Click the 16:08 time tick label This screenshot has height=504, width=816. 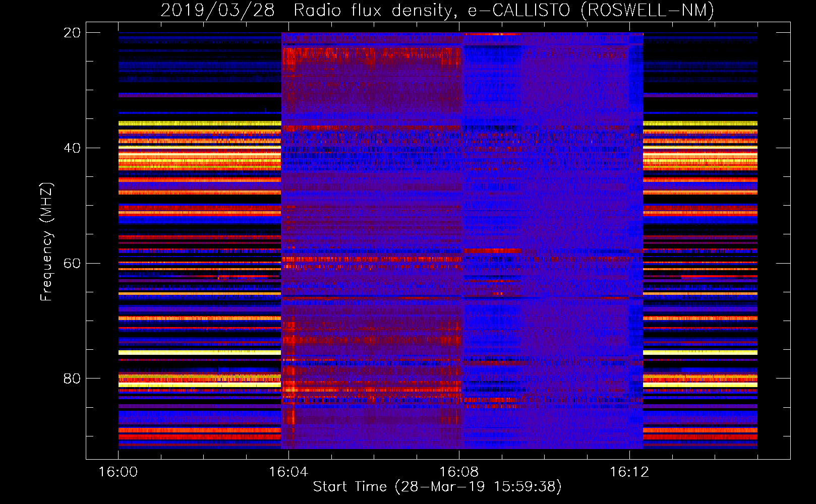459,472
